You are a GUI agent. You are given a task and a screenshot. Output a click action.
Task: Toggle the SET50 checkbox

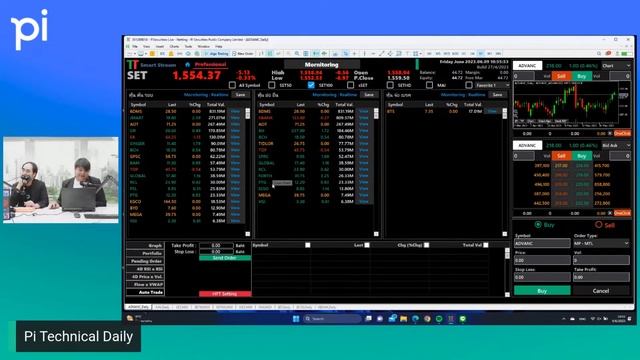click(x=272, y=85)
